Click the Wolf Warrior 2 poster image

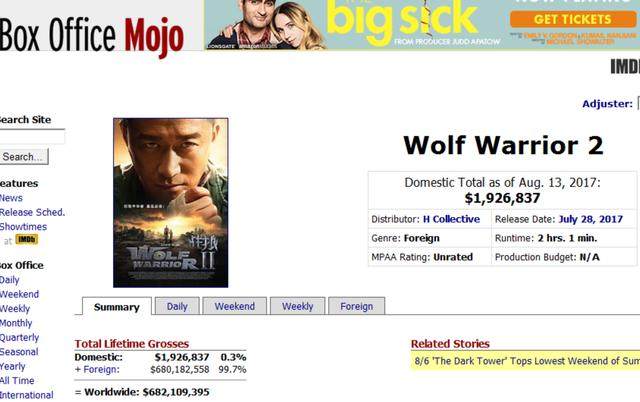click(171, 203)
